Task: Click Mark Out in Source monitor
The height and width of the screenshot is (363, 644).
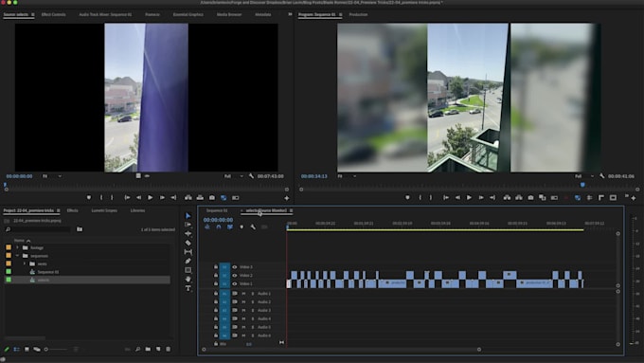Action: [112, 198]
